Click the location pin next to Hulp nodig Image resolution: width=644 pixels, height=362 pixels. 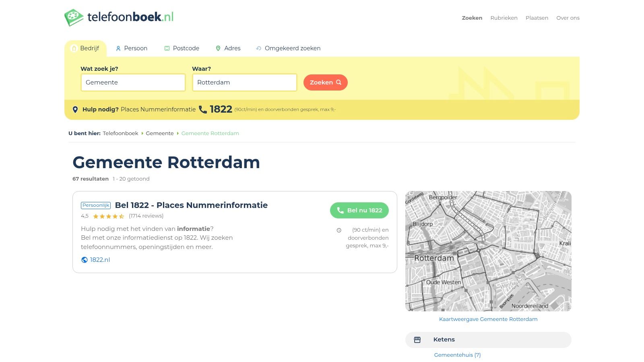(x=75, y=109)
